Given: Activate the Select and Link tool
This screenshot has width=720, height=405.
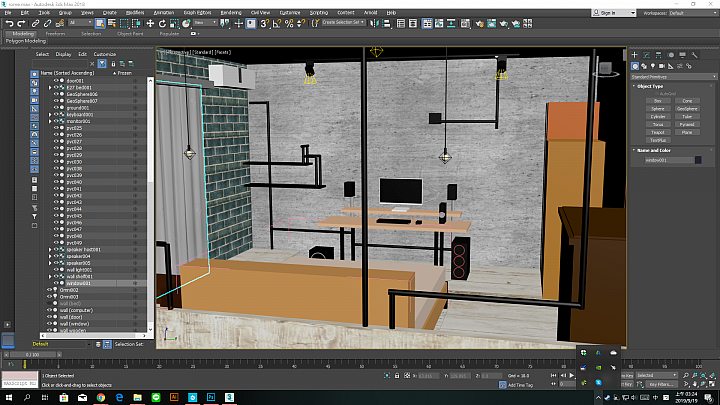Looking at the screenshot, I should coord(35,23).
